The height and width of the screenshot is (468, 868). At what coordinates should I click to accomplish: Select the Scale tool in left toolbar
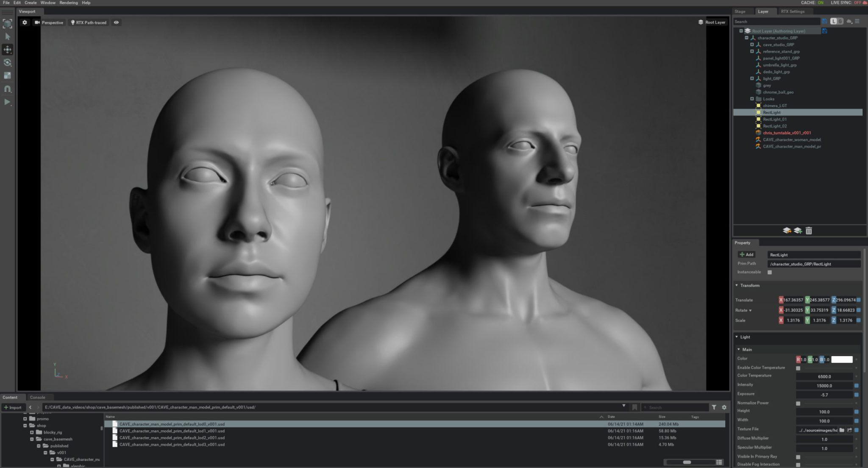[7, 75]
